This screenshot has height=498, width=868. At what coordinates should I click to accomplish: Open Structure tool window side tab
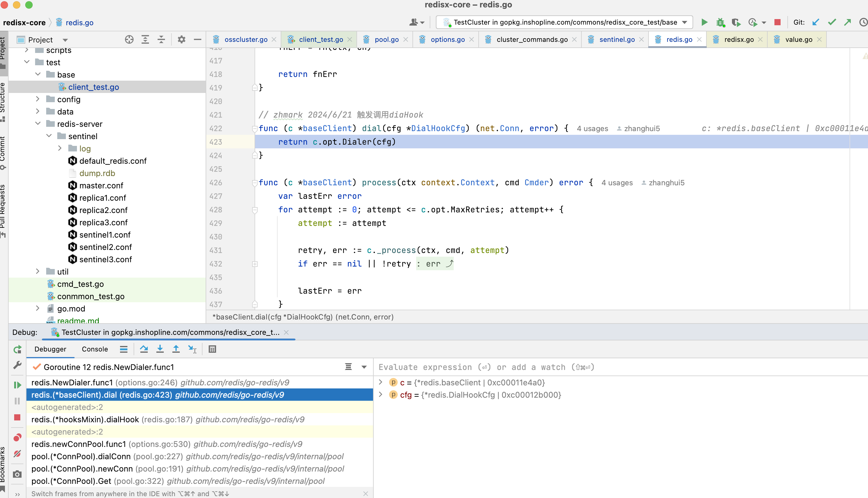(3, 102)
